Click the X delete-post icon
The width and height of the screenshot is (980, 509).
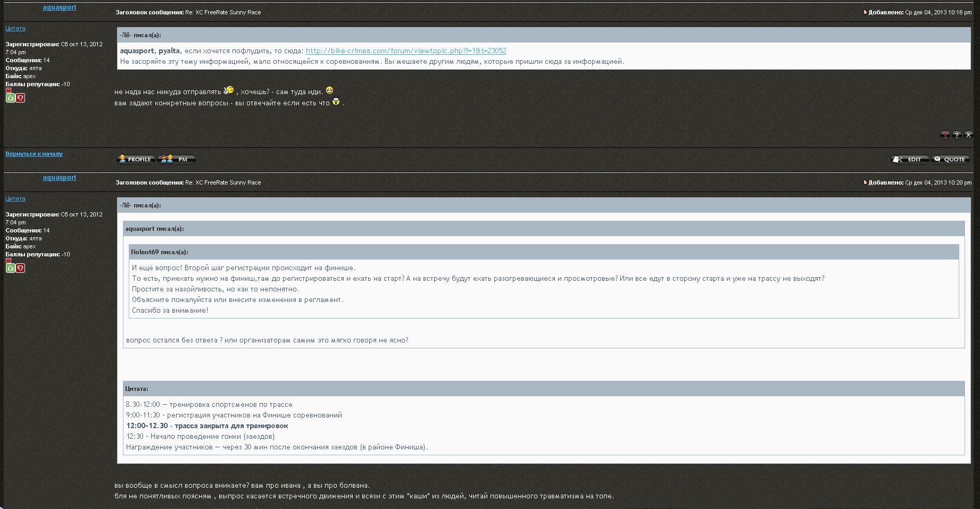click(x=968, y=135)
